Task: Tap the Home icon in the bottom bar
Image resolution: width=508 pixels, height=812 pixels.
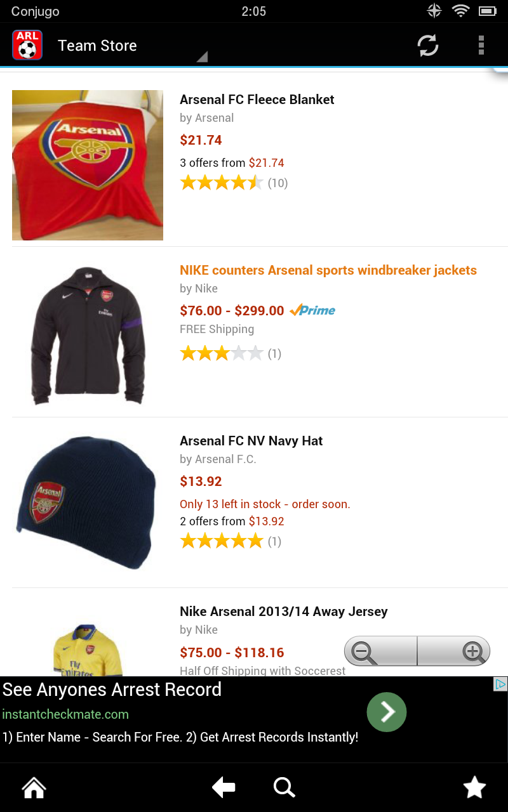Action: pos(34,787)
